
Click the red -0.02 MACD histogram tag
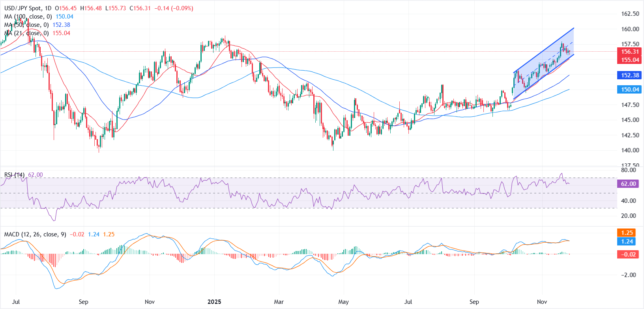(x=627, y=255)
